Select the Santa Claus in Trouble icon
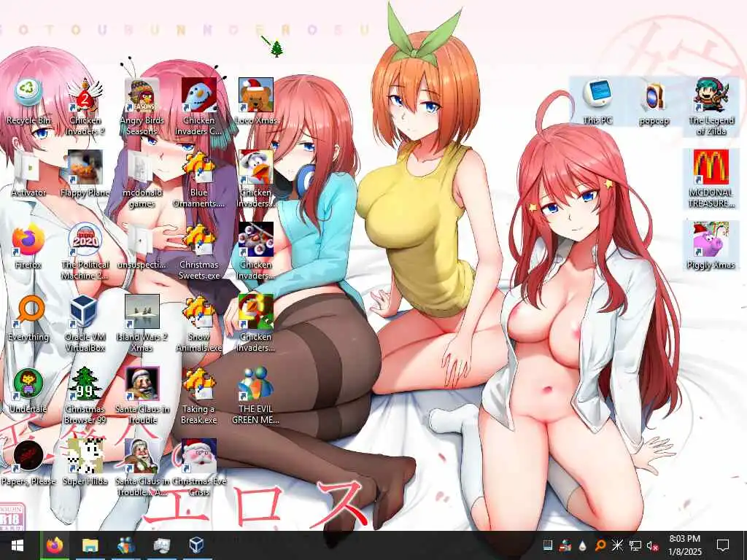Screen dimensions: 747x560 coord(142,395)
